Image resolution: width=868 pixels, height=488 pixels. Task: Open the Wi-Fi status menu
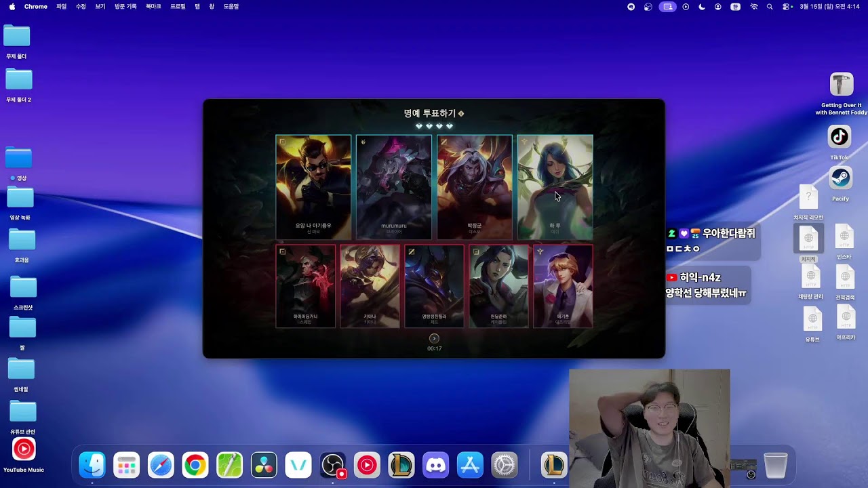point(754,6)
